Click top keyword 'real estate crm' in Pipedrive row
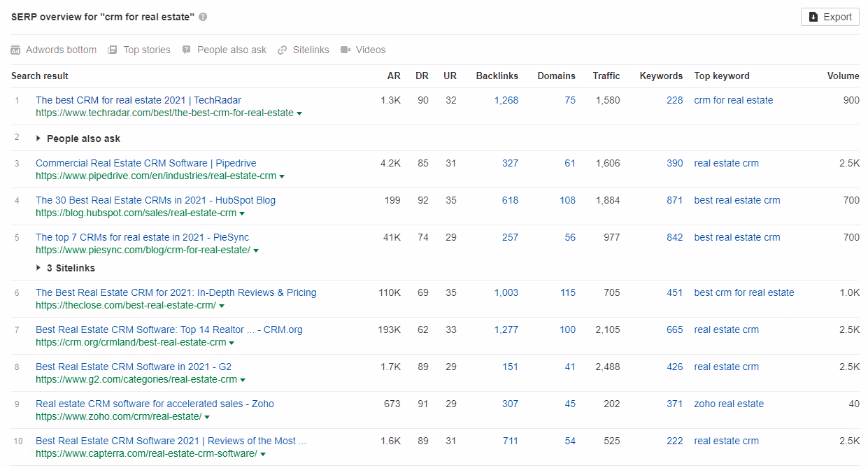 [726, 163]
